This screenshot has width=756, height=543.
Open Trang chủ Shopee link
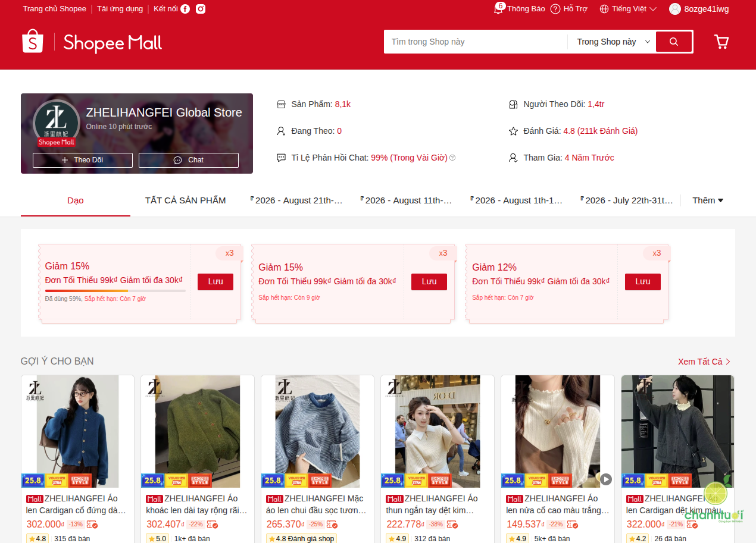(x=55, y=9)
